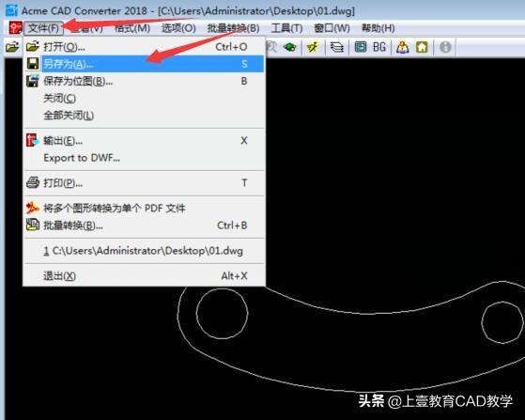This screenshot has width=525, height=420.
Task: Choose 批量转换(B)... Ctrl+B menu entry
Action: [144, 226]
